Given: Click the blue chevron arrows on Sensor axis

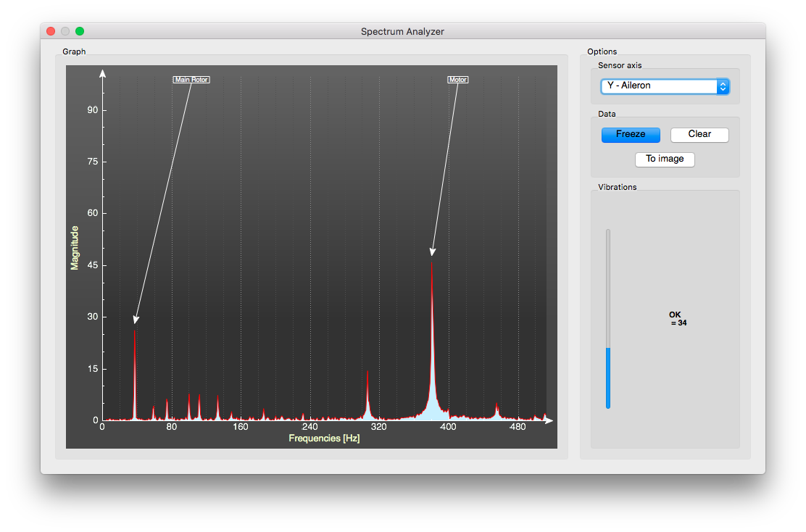Looking at the screenshot, I should (x=723, y=86).
